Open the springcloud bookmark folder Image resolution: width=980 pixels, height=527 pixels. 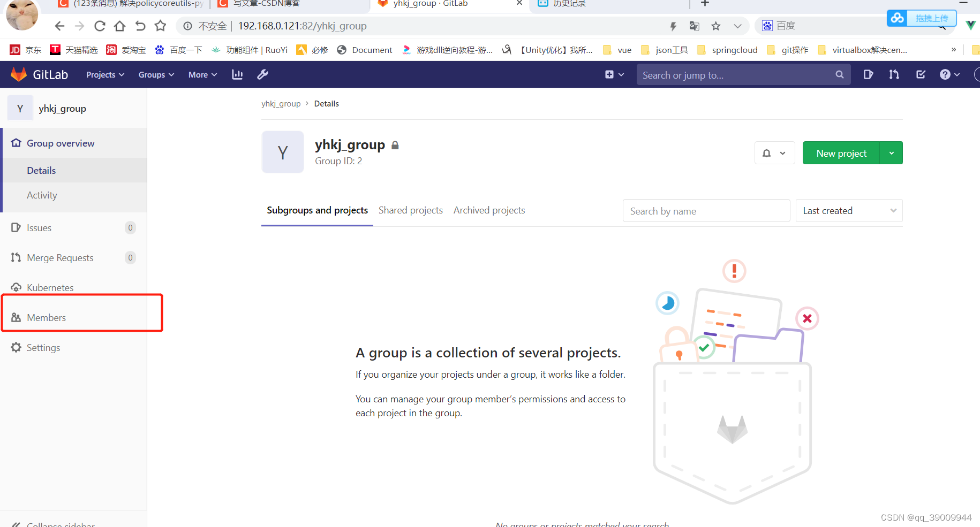[728, 50]
